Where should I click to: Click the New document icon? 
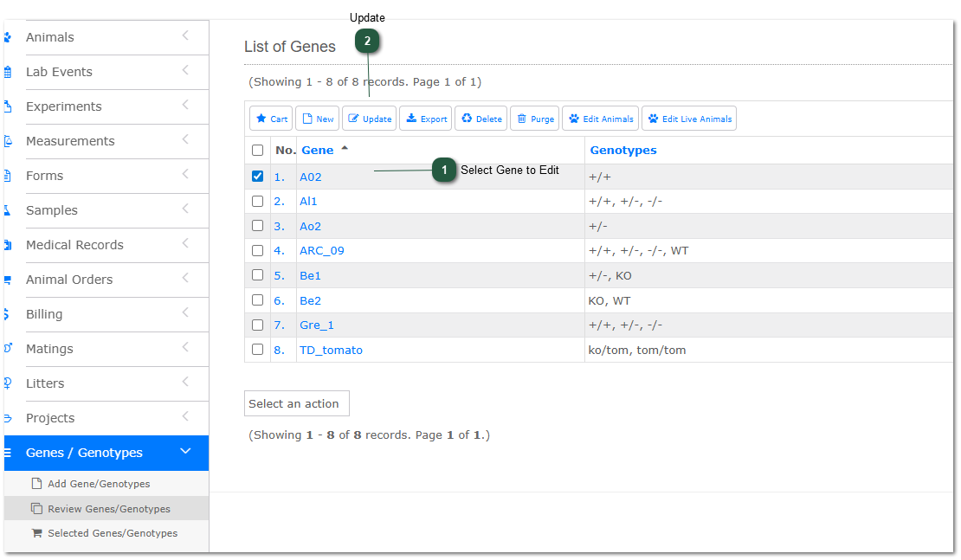[307, 119]
